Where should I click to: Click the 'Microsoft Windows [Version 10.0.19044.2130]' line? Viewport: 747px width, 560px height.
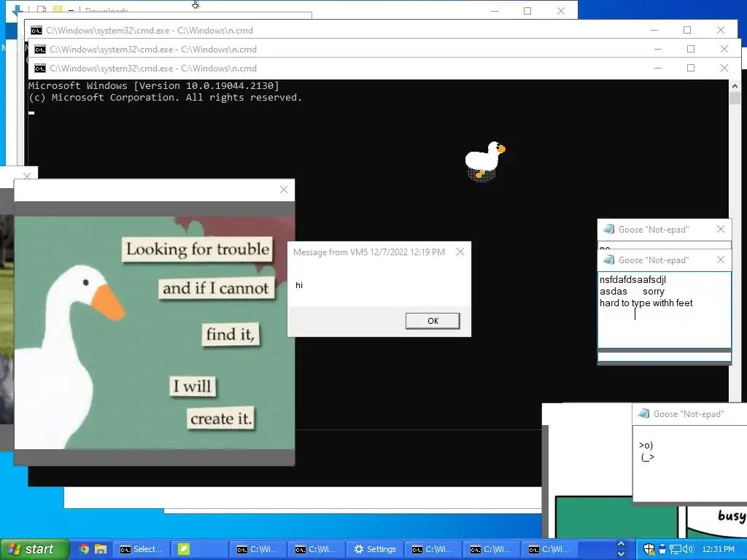(154, 86)
